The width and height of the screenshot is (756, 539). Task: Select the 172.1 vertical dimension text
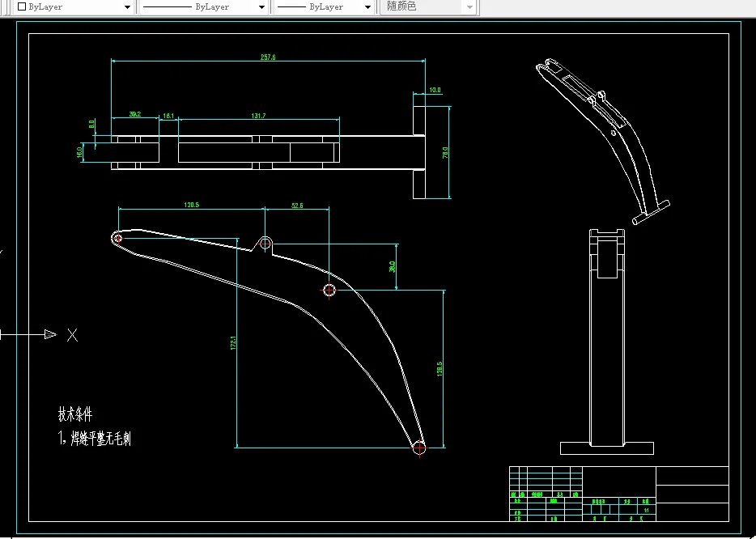pos(233,343)
